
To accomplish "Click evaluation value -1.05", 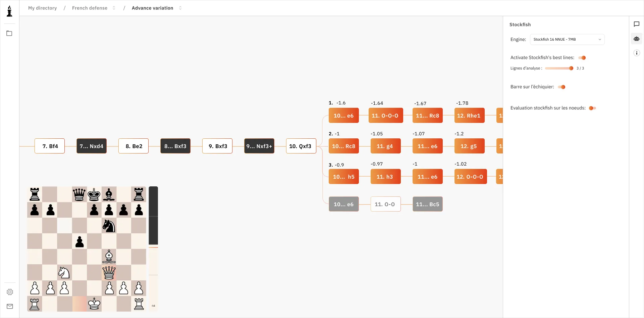I will pyautogui.click(x=377, y=134).
